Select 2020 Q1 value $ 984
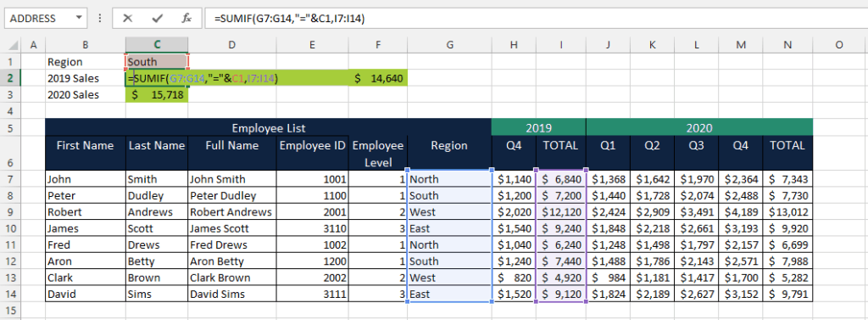The image size is (868, 320). pos(608,278)
